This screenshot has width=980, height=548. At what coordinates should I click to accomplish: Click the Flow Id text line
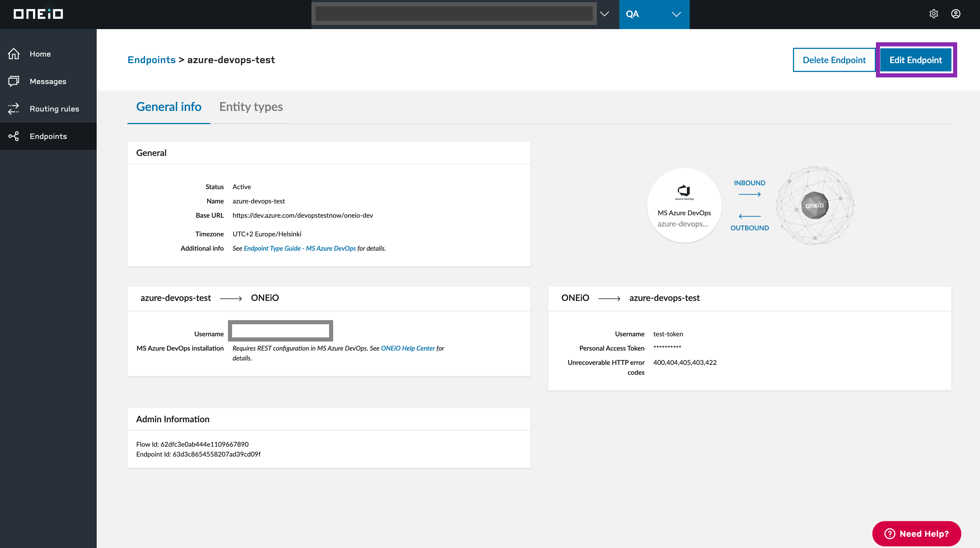tap(192, 444)
